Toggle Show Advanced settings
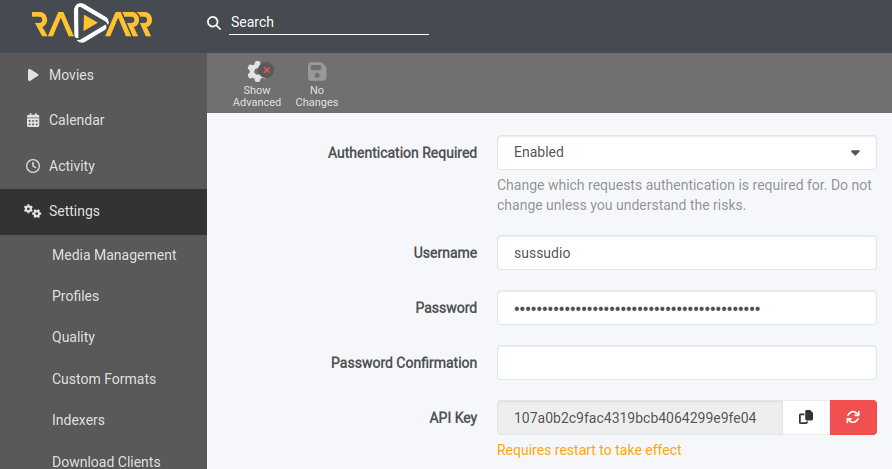Viewport: 892px width, 469px height. click(257, 84)
